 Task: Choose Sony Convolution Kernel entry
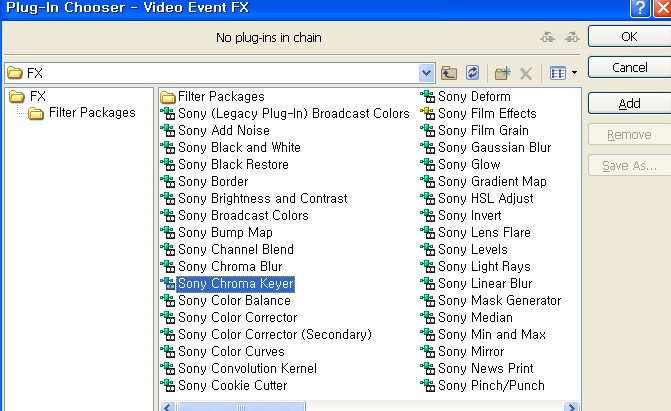click(x=247, y=368)
